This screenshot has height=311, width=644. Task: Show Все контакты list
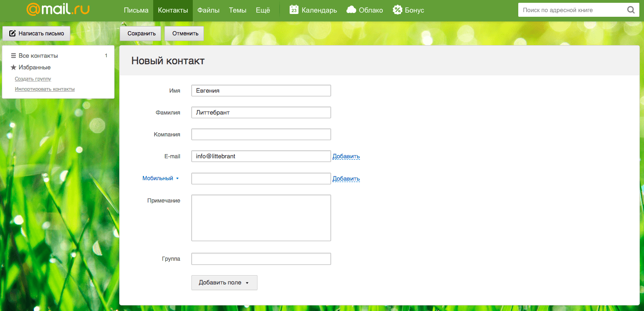tap(38, 56)
